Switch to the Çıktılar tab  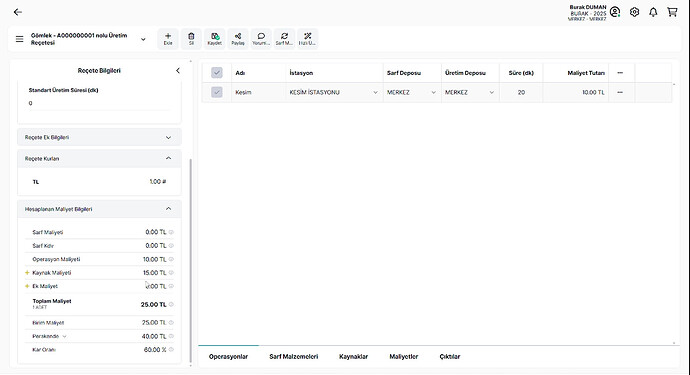click(x=450, y=357)
